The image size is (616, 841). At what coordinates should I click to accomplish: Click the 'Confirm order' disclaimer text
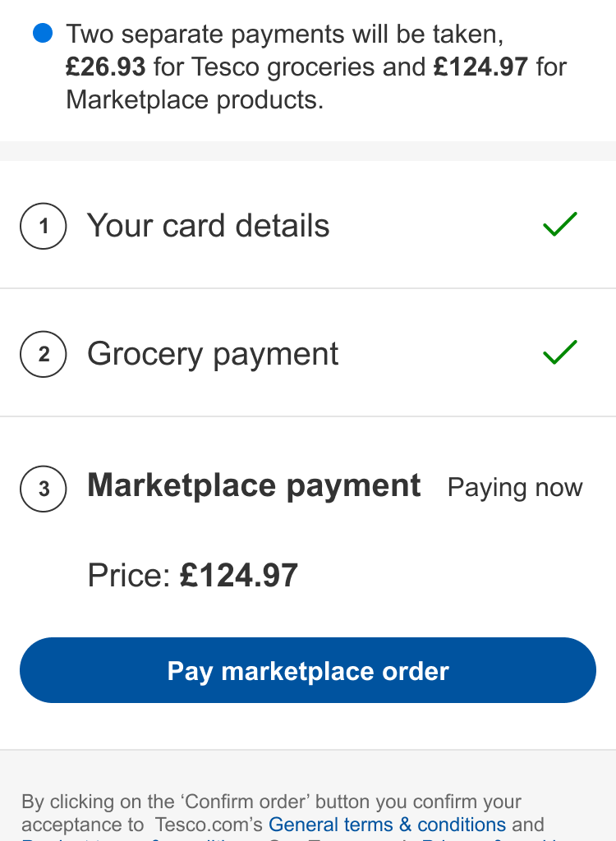(x=271, y=802)
